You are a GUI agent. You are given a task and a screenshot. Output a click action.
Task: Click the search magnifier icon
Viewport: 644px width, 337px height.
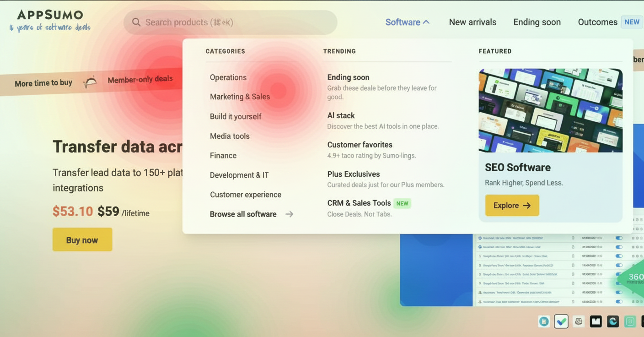pyautogui.click(x=136, y=22)
